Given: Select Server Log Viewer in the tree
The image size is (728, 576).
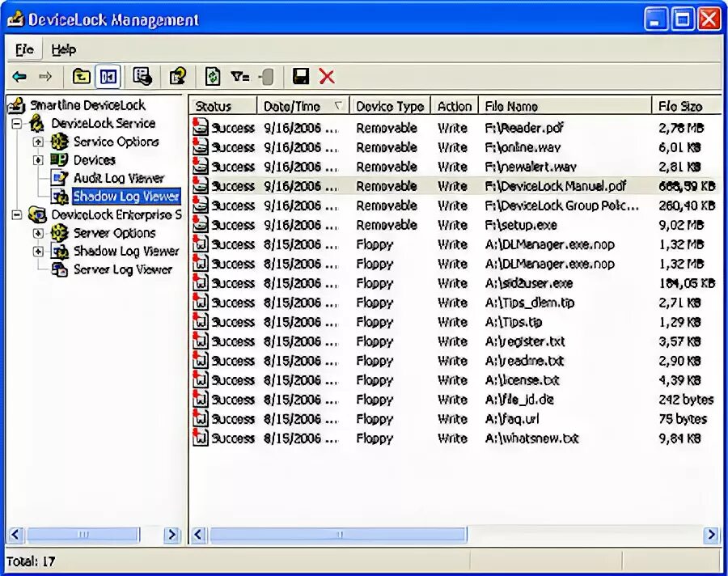Looking at the screenshot, I should click(123, 269).
